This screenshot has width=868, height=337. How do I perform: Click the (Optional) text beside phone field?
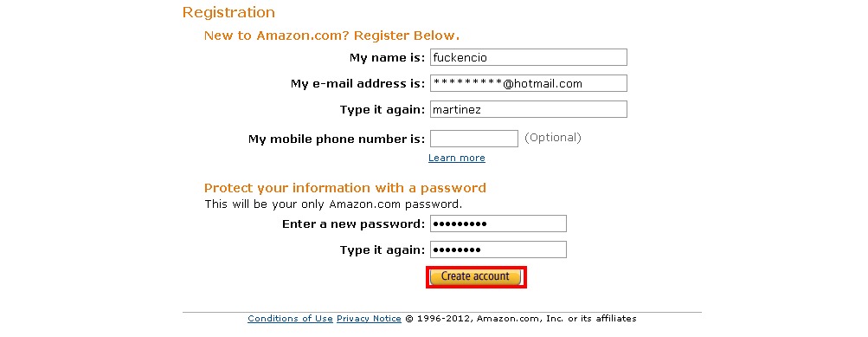pyautogui.click(x=552, y=138)
